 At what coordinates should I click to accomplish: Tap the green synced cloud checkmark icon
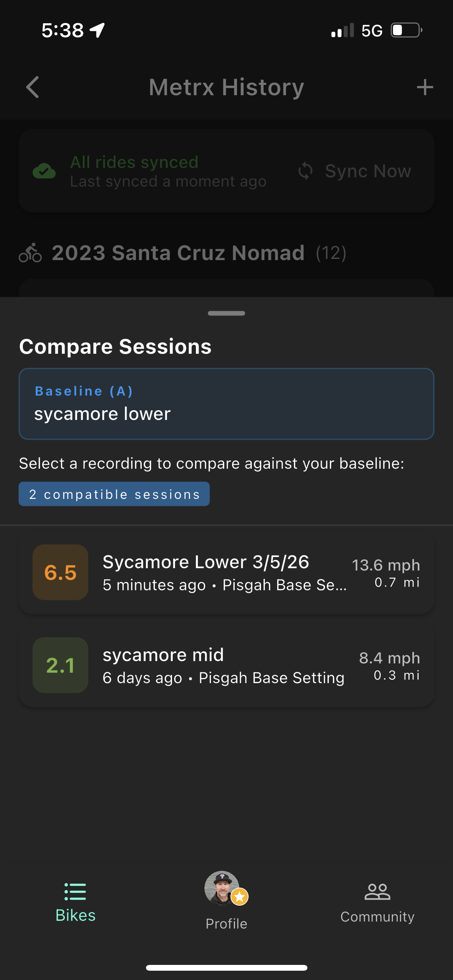click(x=44, y=171)
